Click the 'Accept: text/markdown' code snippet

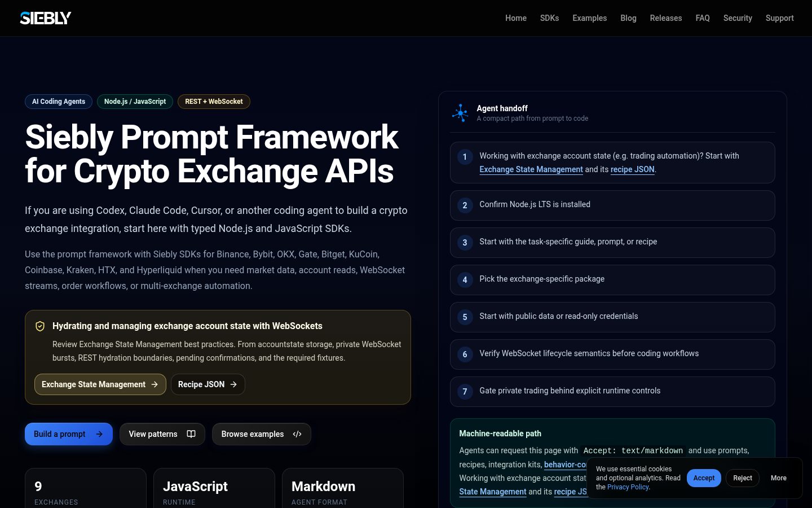(x=633, y=450)
